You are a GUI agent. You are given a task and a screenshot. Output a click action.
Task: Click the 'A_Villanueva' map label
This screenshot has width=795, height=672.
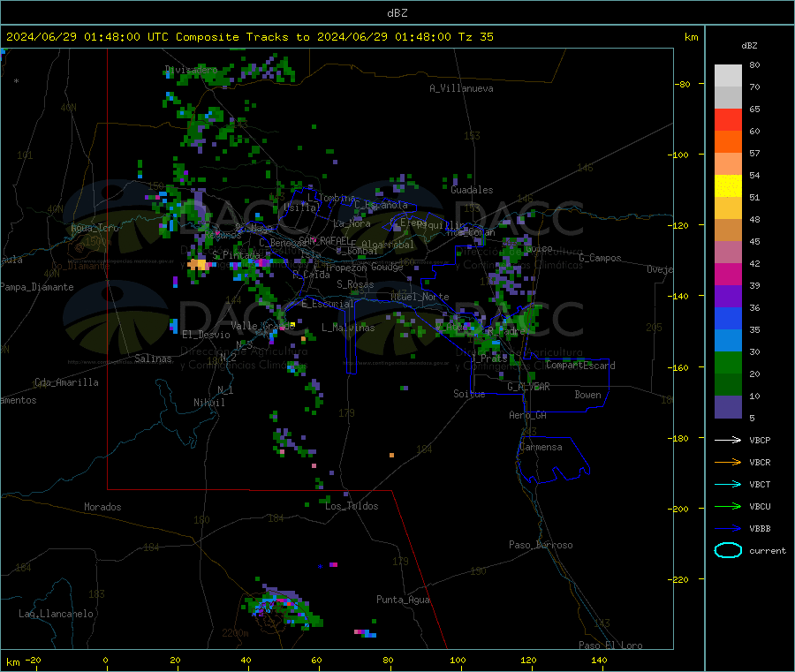pos(461,88)
